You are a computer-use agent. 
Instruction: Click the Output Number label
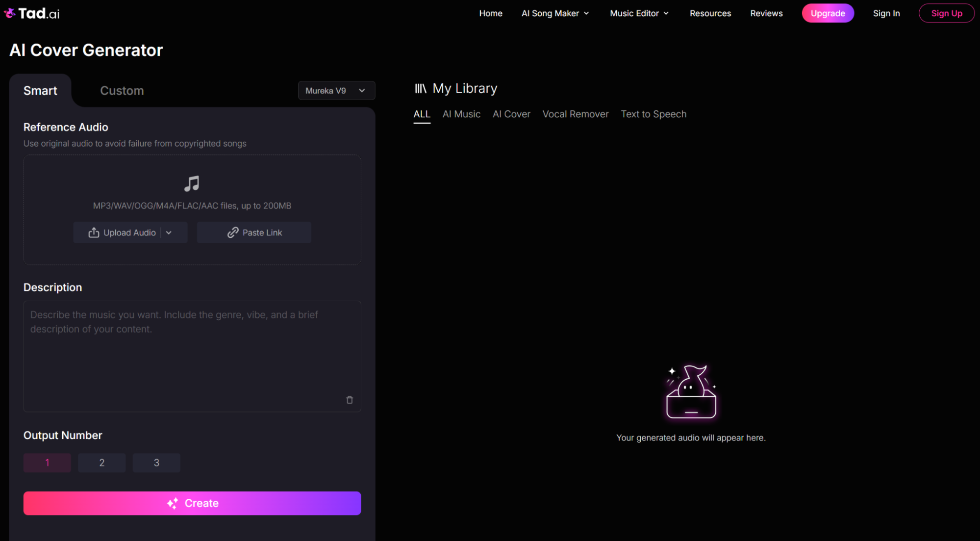(63, 436)
